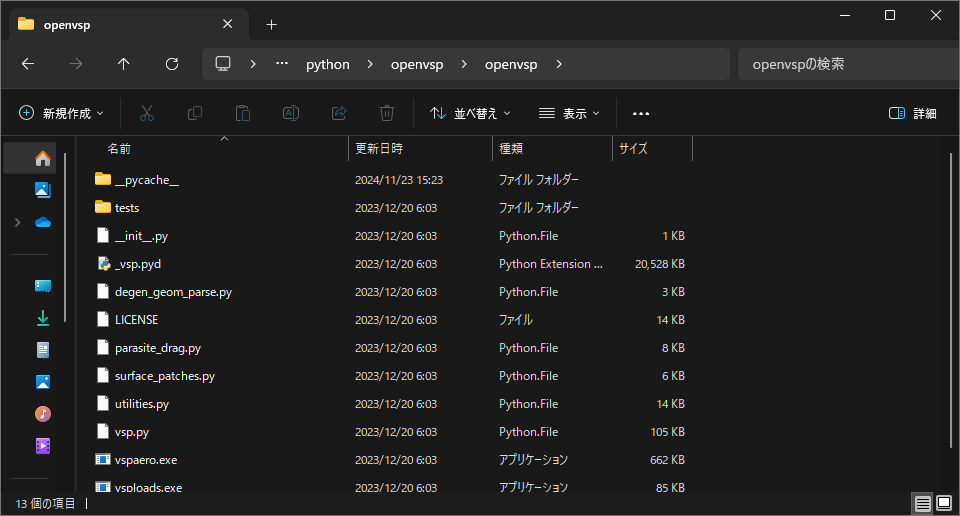Screen dimensions: 960x516
Task: Navigate to python breadcrumb
Action: coord(328,64)
